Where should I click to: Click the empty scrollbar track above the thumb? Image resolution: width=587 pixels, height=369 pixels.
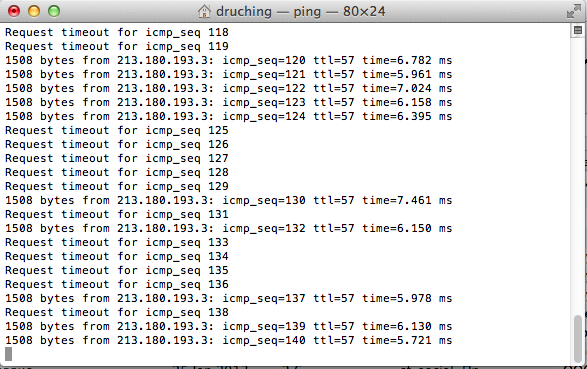tap(578, 176)
